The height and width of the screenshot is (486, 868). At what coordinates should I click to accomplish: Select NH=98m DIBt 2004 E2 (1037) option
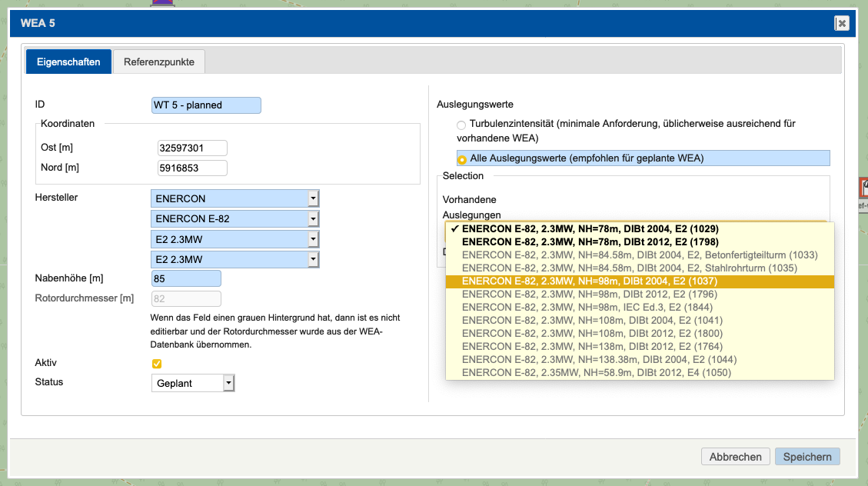coord(589,281)
